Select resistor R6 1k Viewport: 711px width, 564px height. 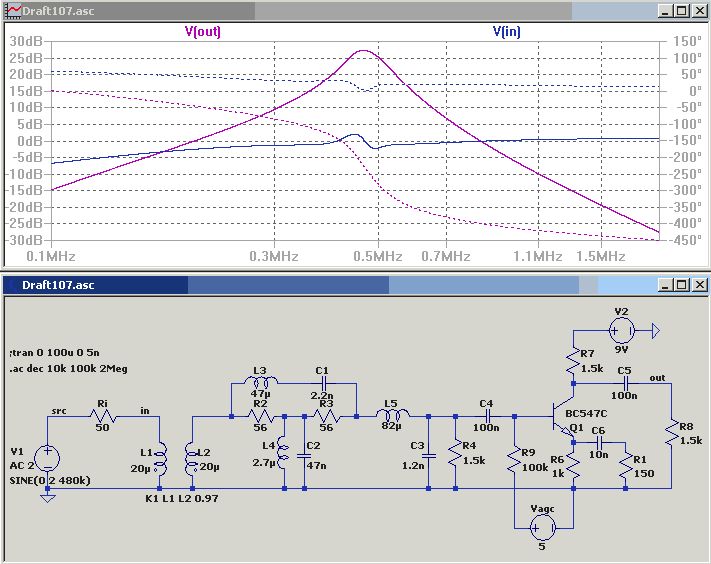coord(574,466)
